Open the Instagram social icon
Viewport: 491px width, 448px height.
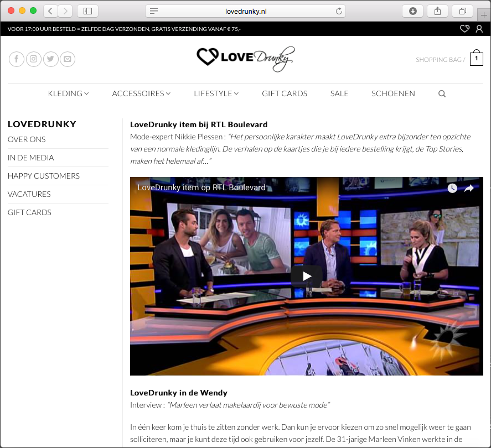(x=34, y=59)
